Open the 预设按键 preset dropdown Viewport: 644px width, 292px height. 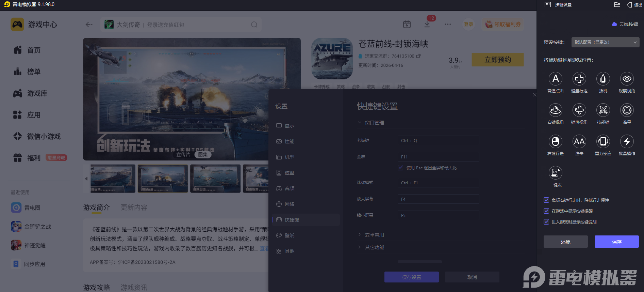coord(605,42)
